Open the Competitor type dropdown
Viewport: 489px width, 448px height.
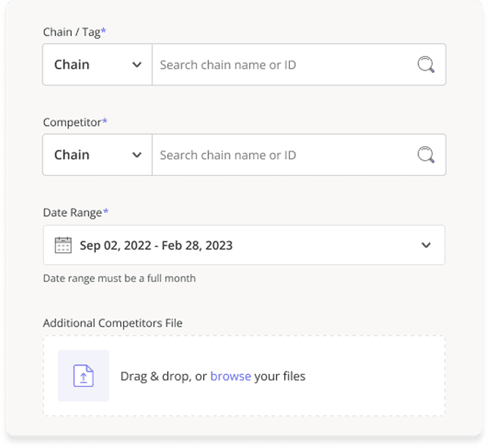click(97, 155)
